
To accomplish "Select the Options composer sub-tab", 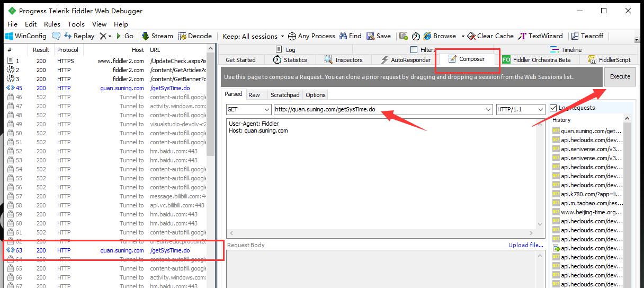I will (x=316, y=95).
